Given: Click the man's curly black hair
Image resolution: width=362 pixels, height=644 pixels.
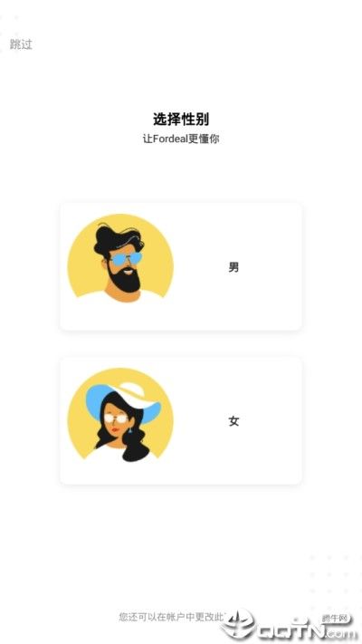Looking at the screenshot, I should pos(119,237).
